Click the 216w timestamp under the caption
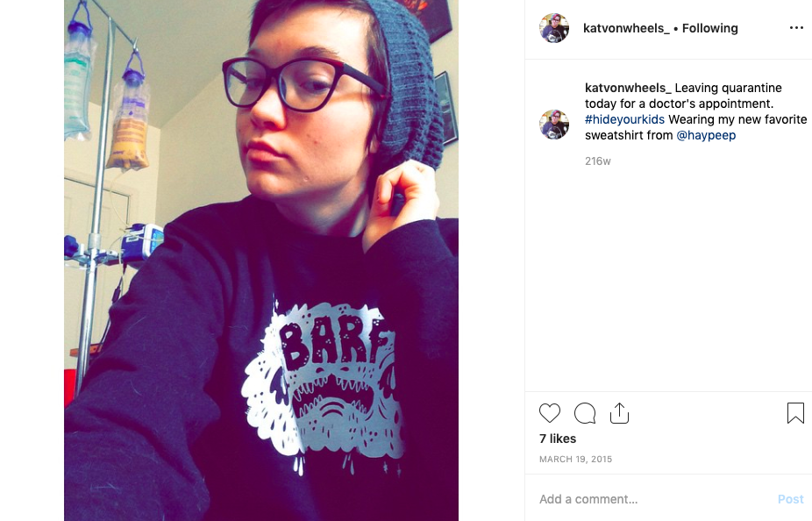This screenshot has height=521, width=812. tap(598, 161)
